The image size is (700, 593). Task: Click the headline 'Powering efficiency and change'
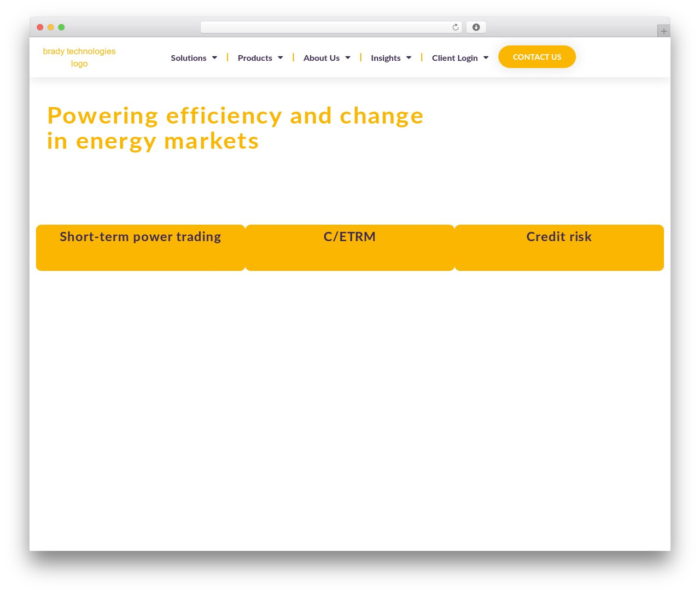click(x=235, y=116)
